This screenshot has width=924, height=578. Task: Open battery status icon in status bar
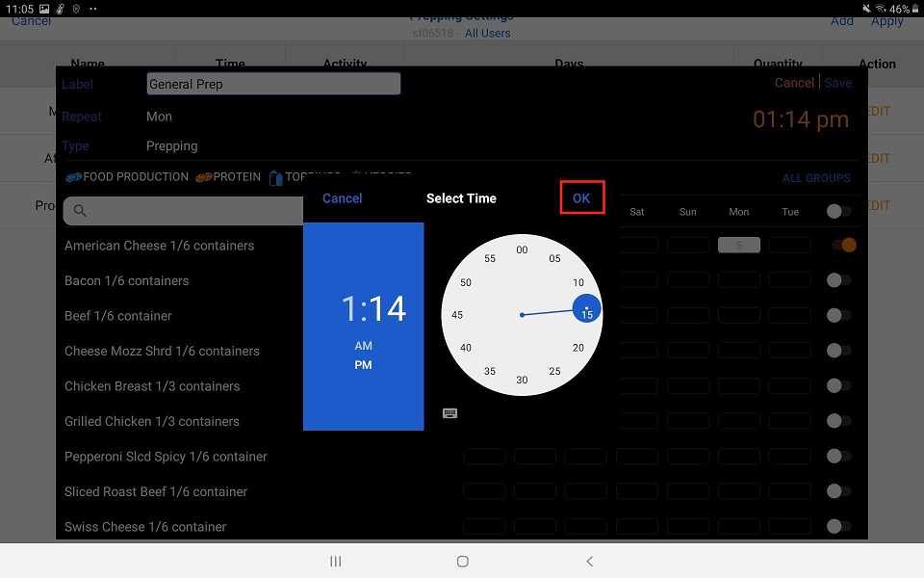pos(915,9)
